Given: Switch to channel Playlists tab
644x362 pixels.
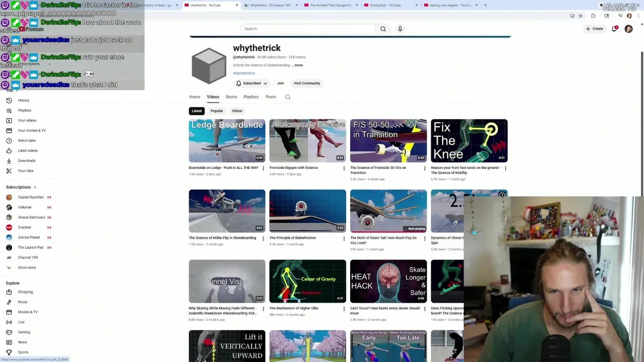Looking at the screenshot, I should 251,97.
